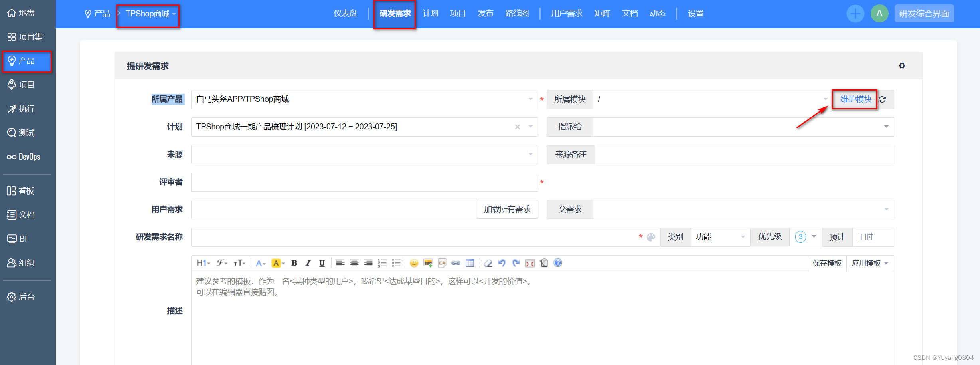Viewport: 980px width, 365px height.
Task: Click the 研发综合界面 button
Action: (924, 14)
